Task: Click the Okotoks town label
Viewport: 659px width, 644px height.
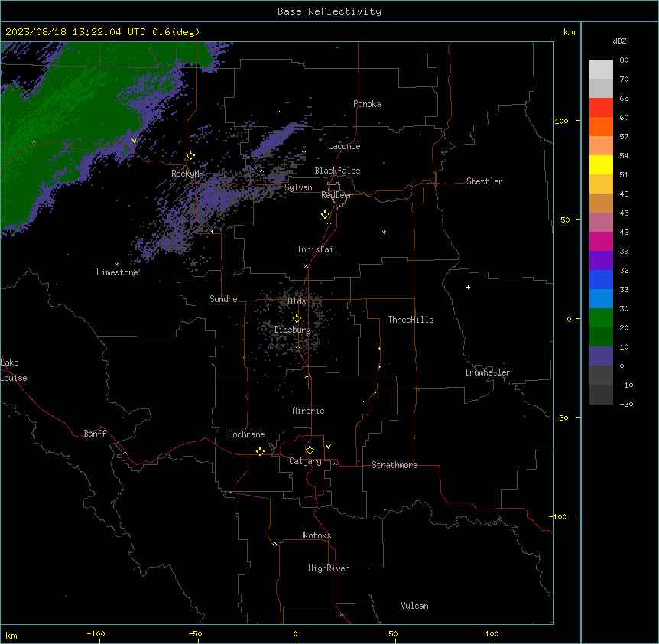Action: [315, 535]
